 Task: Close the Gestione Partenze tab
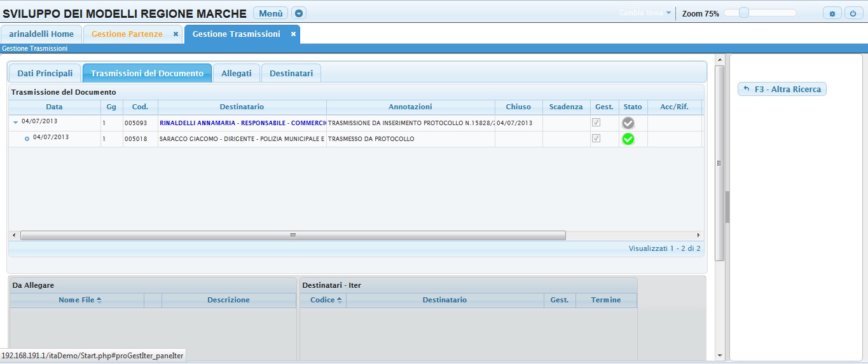point(176,34)
